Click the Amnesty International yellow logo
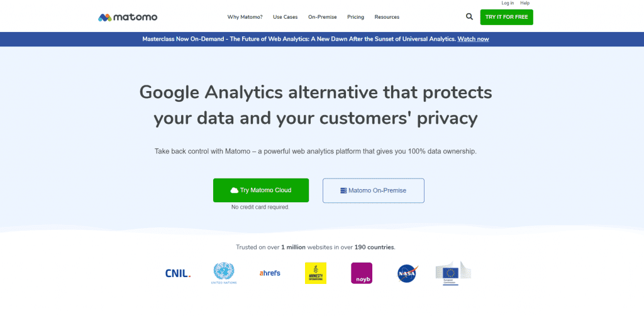 [316, 273]
